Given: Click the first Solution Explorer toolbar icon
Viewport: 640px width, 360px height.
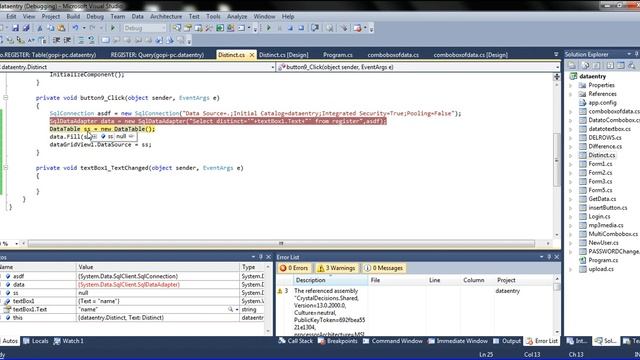Looking at the screenshot, I should coord(572,65).
